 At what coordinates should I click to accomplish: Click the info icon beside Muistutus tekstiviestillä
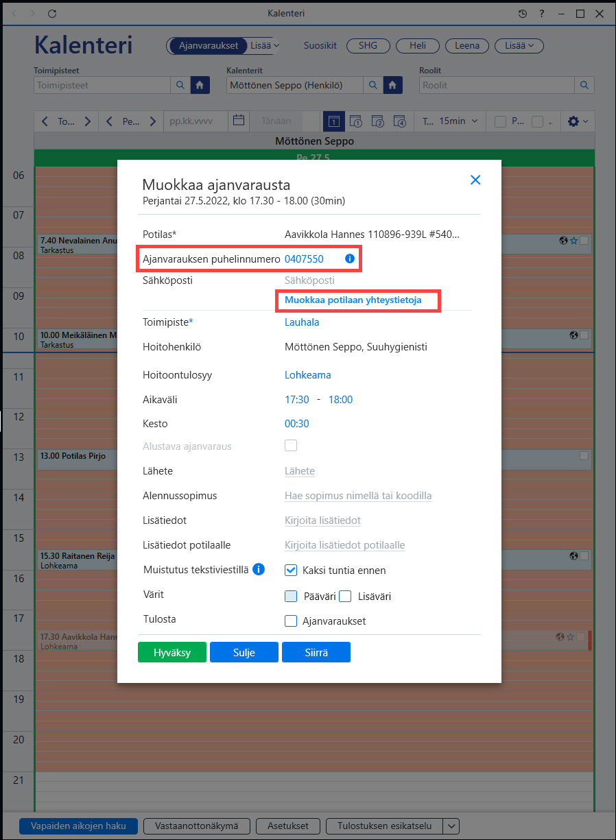(259, 569)
